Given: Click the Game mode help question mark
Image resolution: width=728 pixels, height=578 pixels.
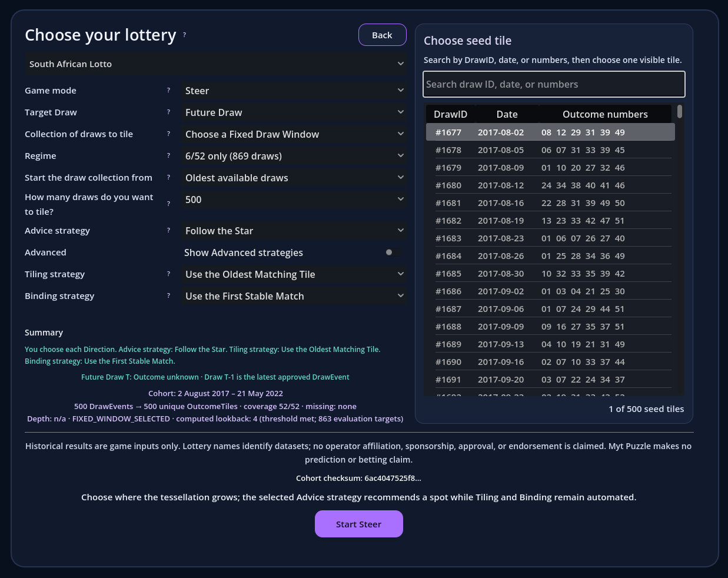Looking at the screenshot, I should [x=168, y=90].
